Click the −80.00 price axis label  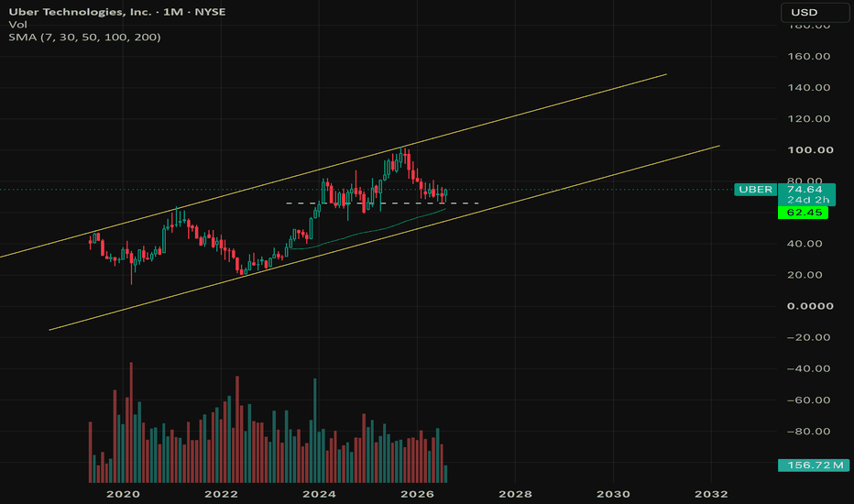(x=809, y=431)
